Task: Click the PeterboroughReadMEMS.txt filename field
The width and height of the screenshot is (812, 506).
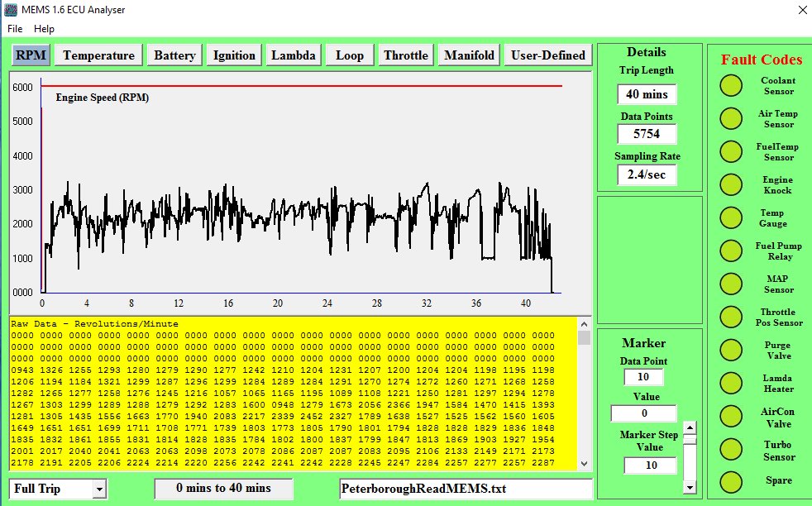Action: tap(466, 489)
